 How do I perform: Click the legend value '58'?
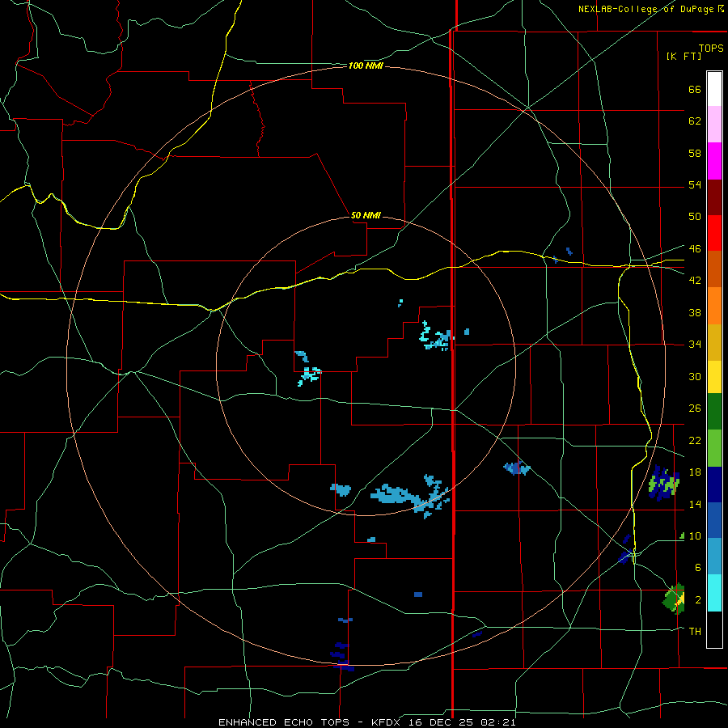pyautogui.click(x=695, y=153)
